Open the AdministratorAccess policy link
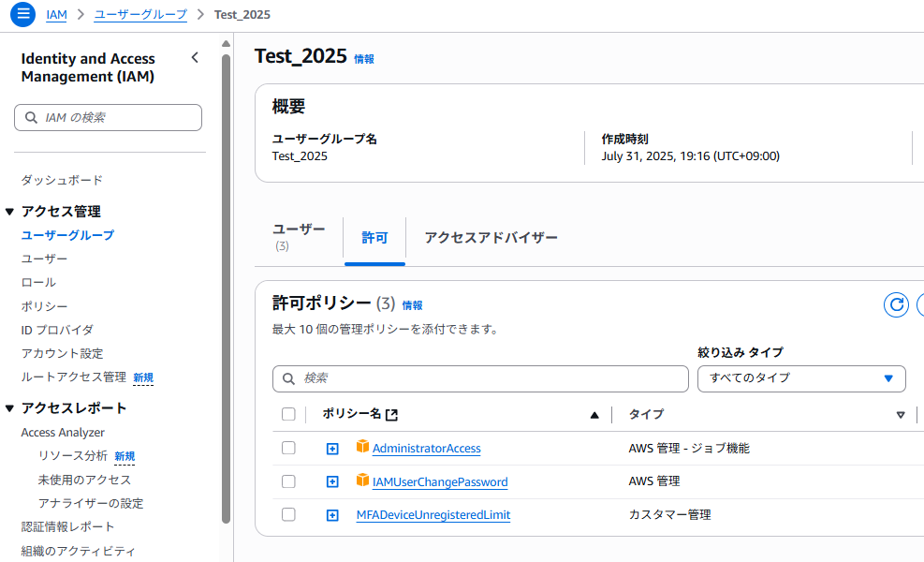The image size is (924, 562). point(427,448)
